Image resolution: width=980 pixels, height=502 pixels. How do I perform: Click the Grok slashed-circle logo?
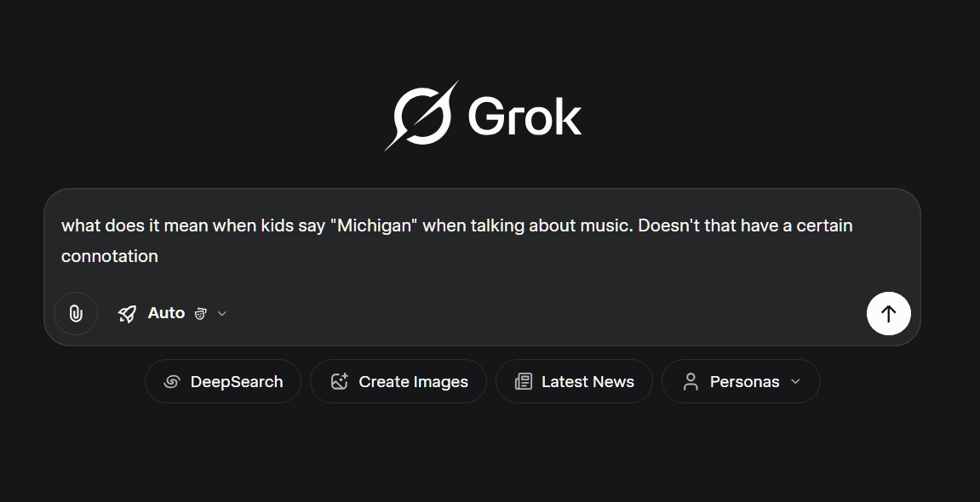point(421,116)
